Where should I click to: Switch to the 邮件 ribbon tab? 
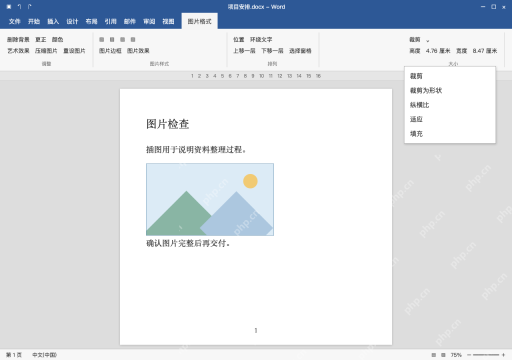pyautogui.click(x=130, y=21)
